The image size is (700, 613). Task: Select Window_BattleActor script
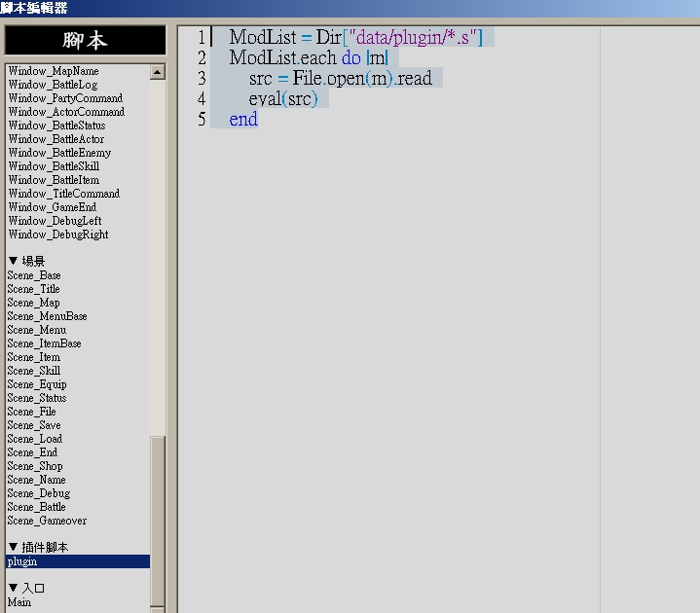click(x=56, y=139)
